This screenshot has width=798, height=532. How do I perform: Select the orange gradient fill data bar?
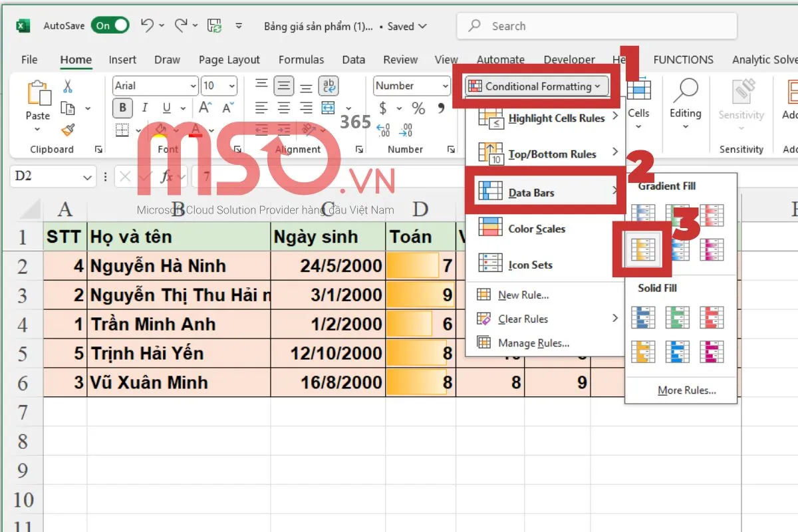642,250
